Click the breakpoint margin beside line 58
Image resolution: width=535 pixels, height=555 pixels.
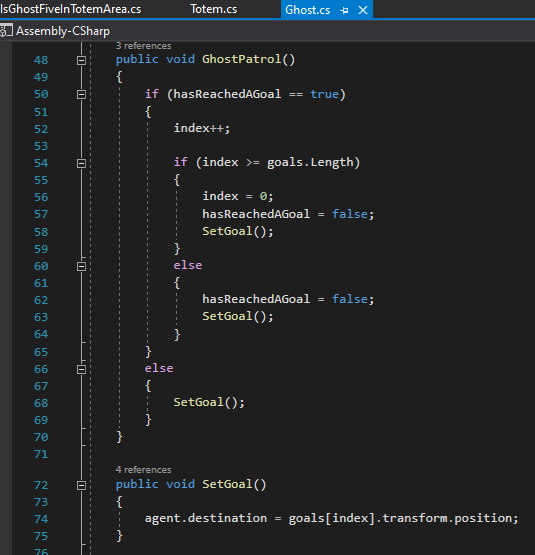[6, 232]
